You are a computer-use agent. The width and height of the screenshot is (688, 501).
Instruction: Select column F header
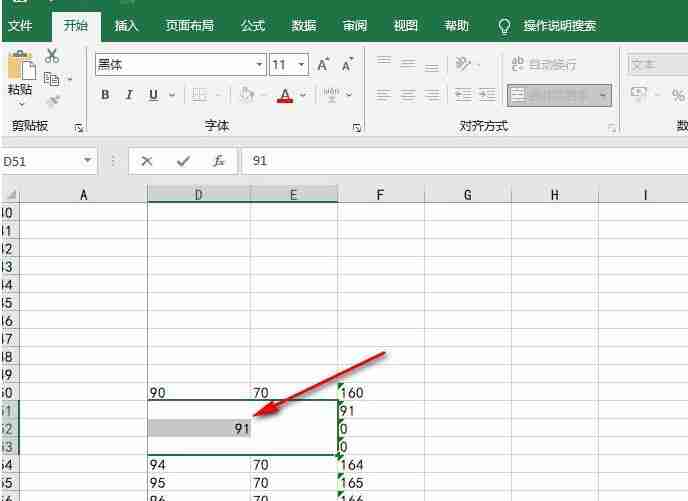point(380,194)
